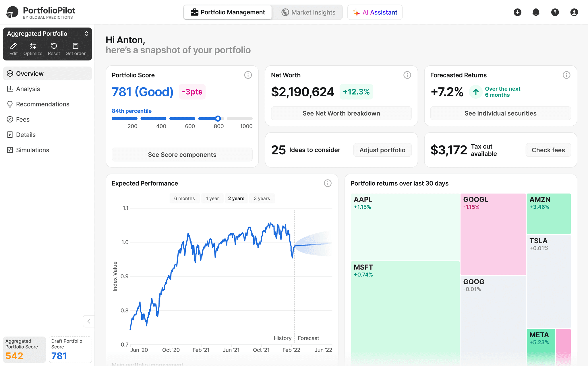
Task: Collapse the left sidebar chevron
Action: [x=89, y=321]
